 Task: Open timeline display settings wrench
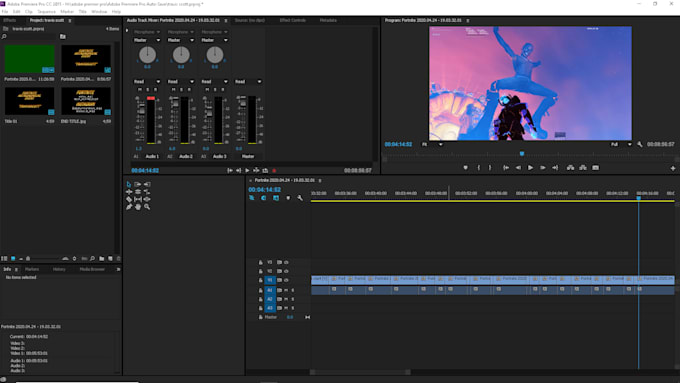[300, 198]
